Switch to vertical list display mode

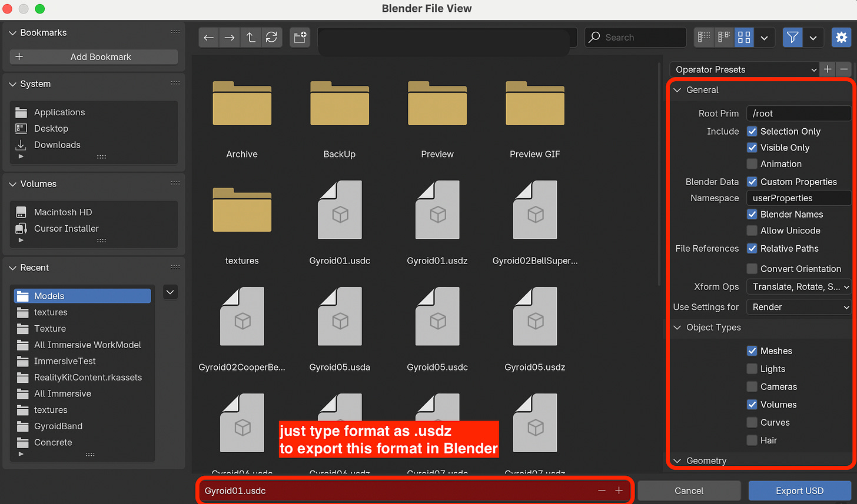pos(703,37)
